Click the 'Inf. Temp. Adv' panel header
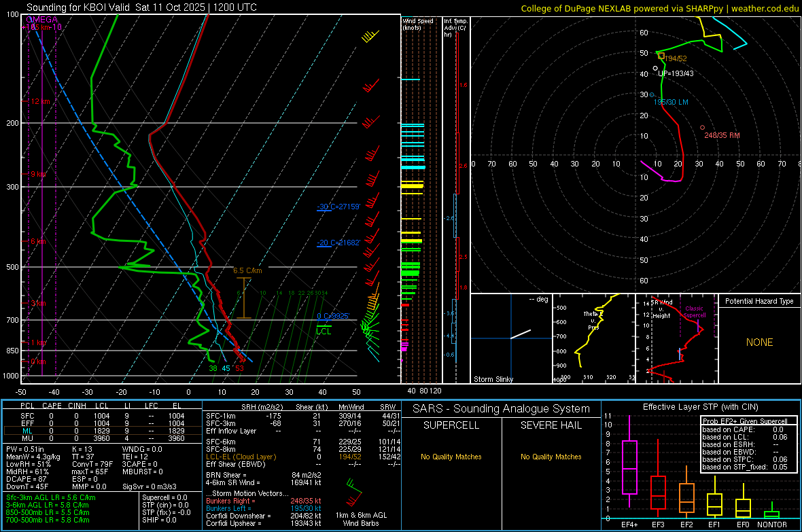Image resolution: width=802 pixels, height=532 pixels. point(455,27)
